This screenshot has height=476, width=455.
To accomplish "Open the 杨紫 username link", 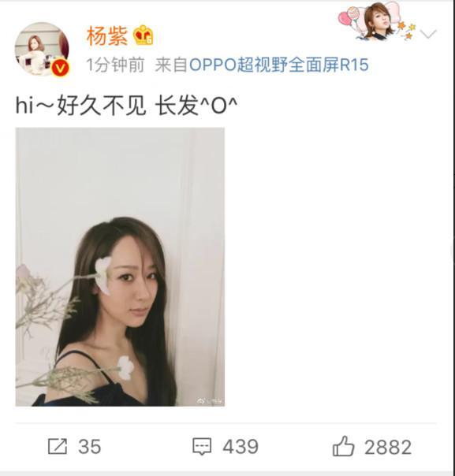I will pyautogui.click(x=107, y=36).
